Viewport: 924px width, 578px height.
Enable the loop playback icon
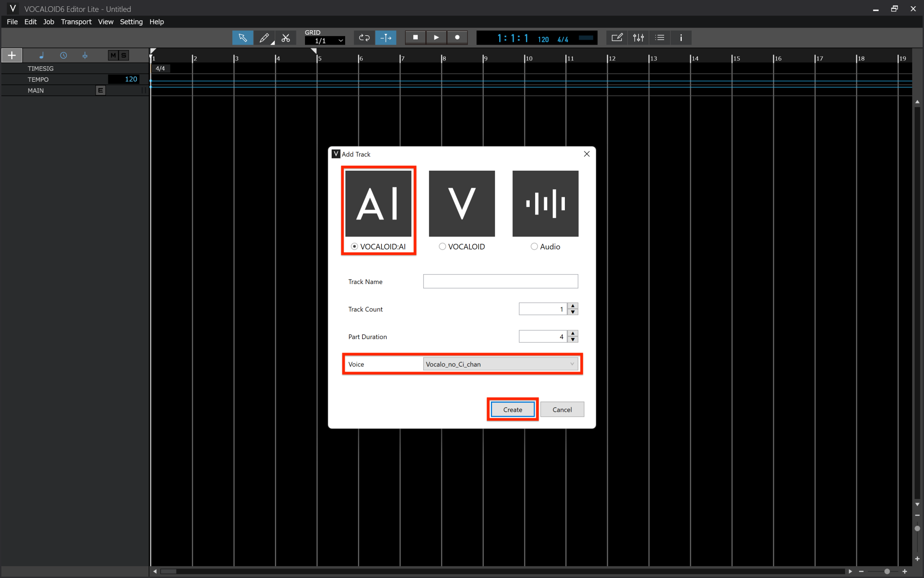tap(364, 37)
